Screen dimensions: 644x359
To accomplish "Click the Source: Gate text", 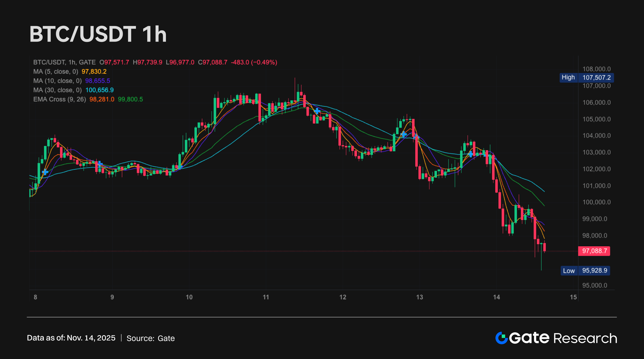I will 150,338.
